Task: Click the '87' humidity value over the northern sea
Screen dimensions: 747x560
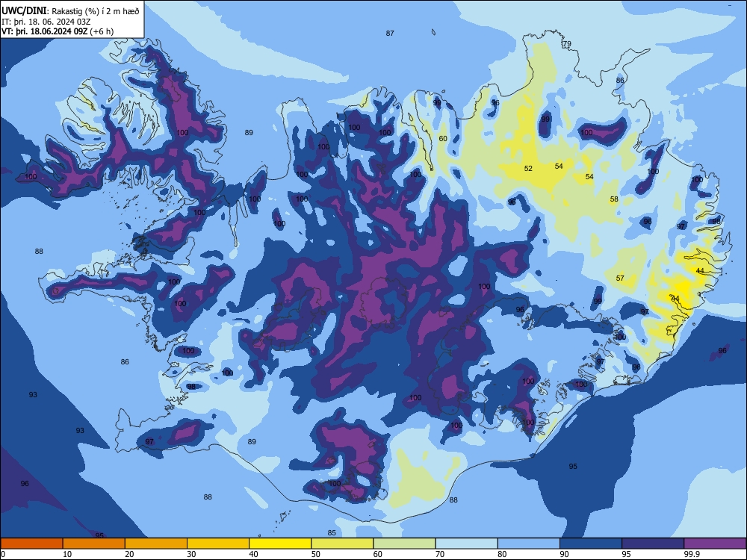Action: [x=390, y=34]
